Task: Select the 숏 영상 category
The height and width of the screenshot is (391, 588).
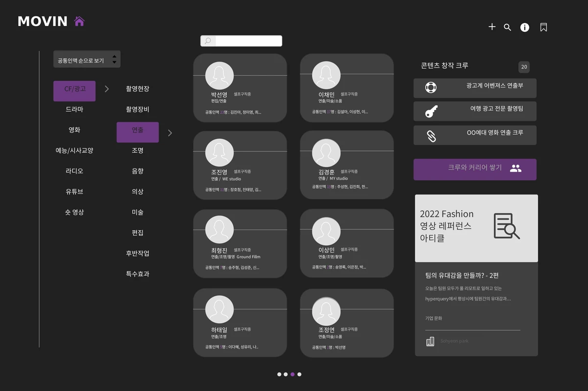Action: pos(74,212)
